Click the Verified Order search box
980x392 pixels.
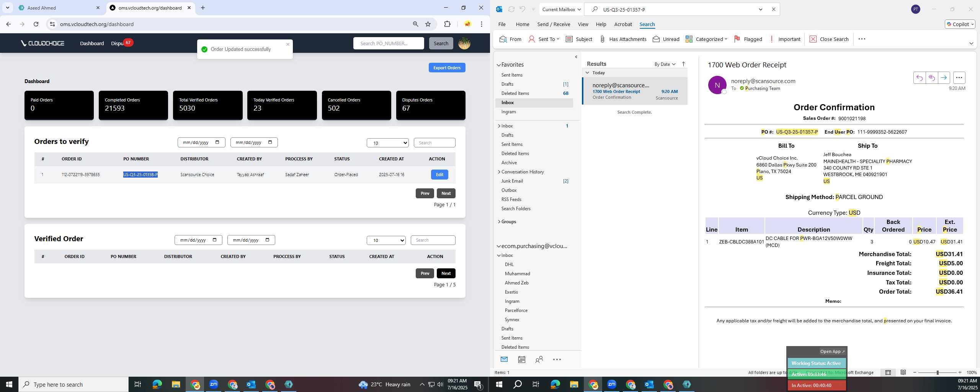pos(433,240)
